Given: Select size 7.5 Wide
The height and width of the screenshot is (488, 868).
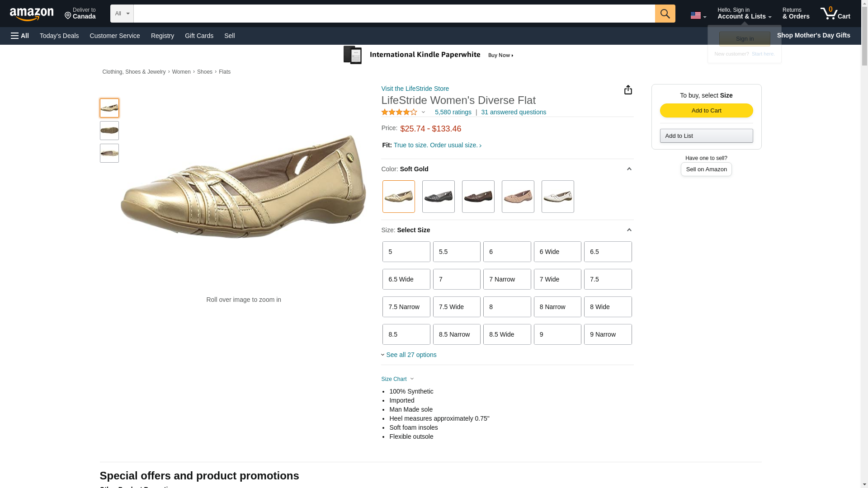Looking at the screenshot, I should 457,307.
